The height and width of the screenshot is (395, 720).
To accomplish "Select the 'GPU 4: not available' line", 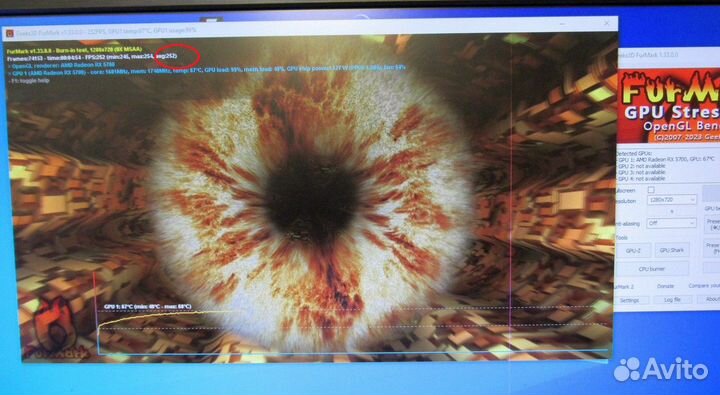I will 641,178.
